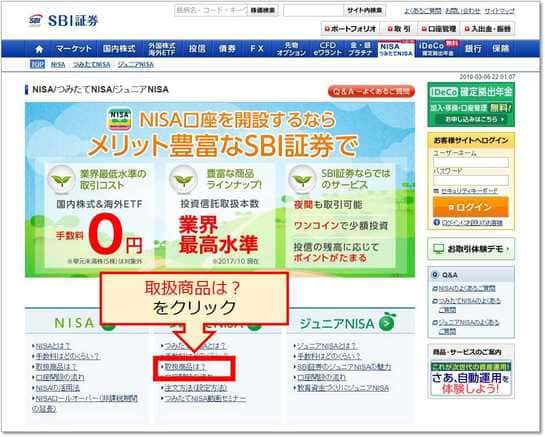Open the iDeCo tab
This screenshot has width=545, height=437.
(438, 49)
